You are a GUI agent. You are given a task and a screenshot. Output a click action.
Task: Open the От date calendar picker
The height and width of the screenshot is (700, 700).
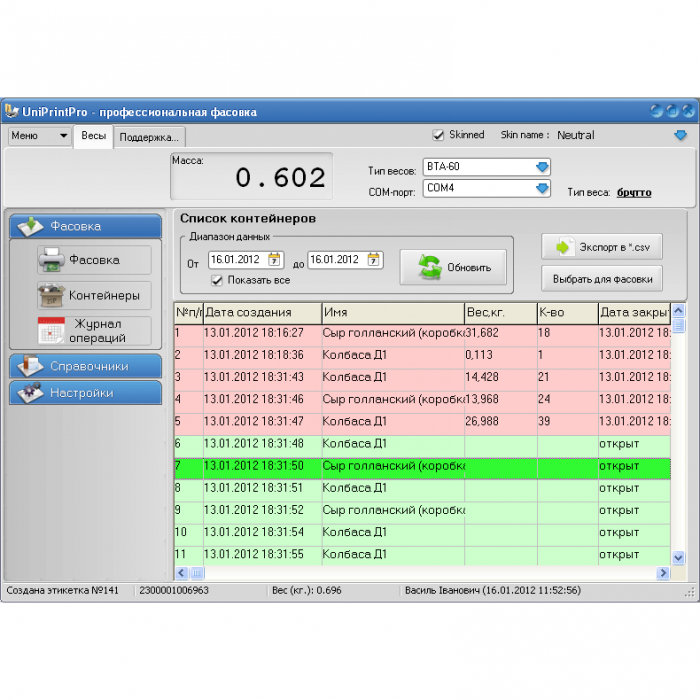tap(274, 259)
